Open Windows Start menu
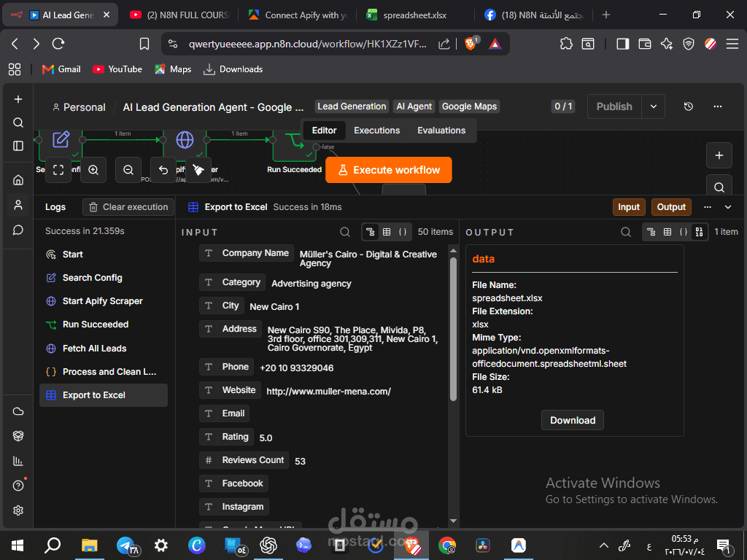The width and height of the screenshot is (747, 560). tap(18, 545)
